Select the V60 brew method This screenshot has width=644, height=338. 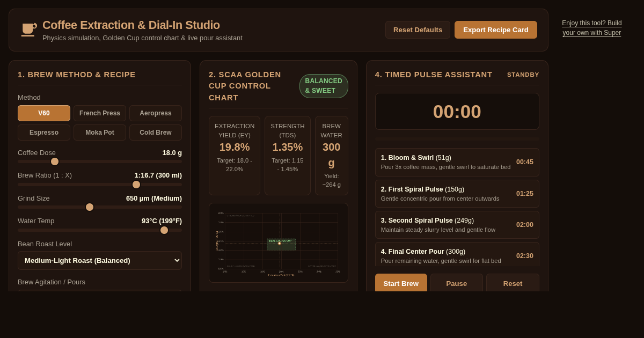pos(44,113)
